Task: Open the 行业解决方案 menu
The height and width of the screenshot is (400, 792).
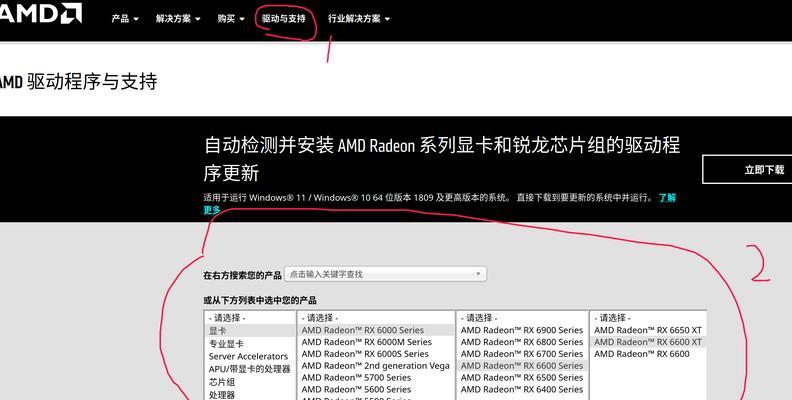Action: tap(359, 19)
